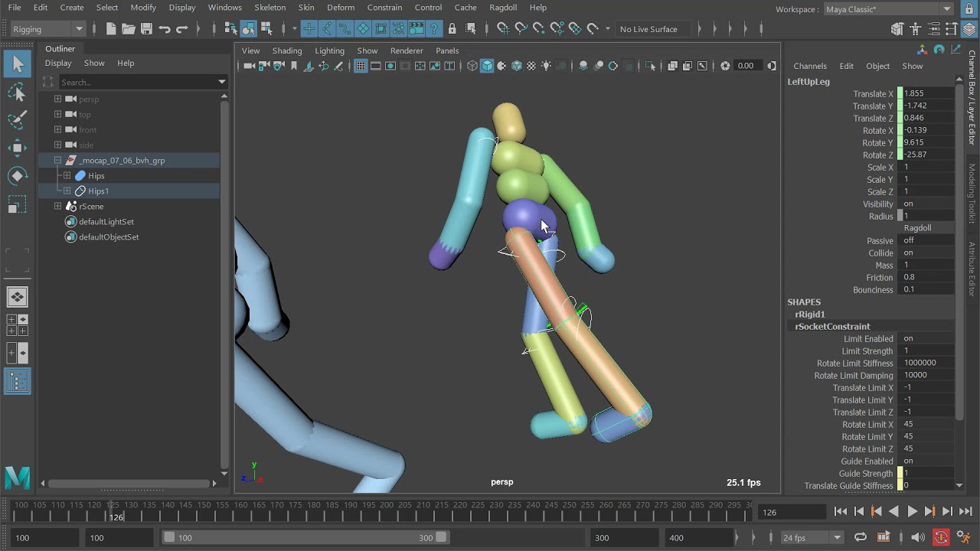Click the Undo arrow icon
The image size is (980, 551).
pos(164,29)
